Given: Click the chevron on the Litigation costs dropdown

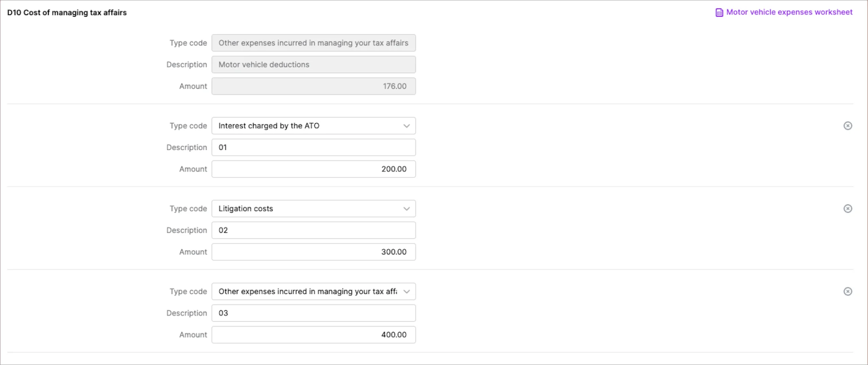Looking at the screenshot, I should click(406, 208).
